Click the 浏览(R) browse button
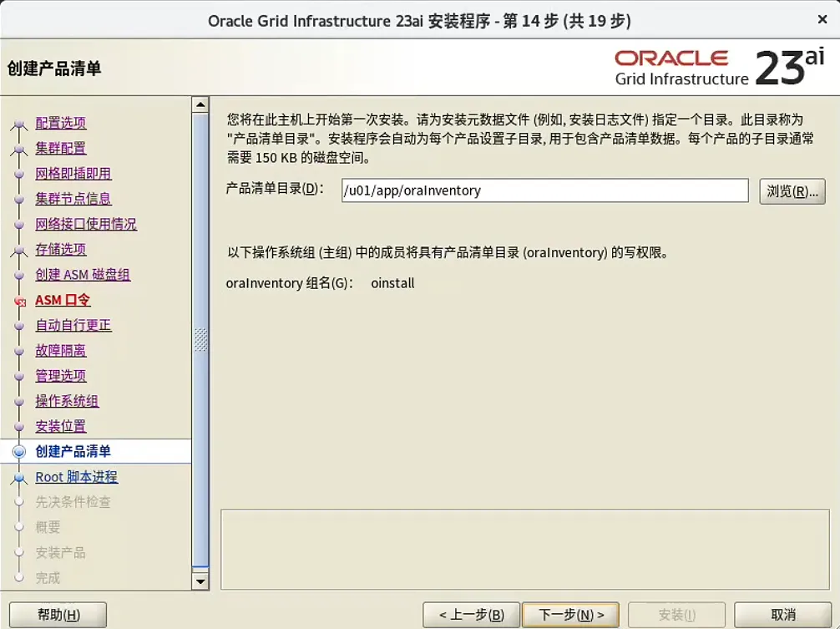The height and width of the screenshot is (629, 840). tap(790, 190)
